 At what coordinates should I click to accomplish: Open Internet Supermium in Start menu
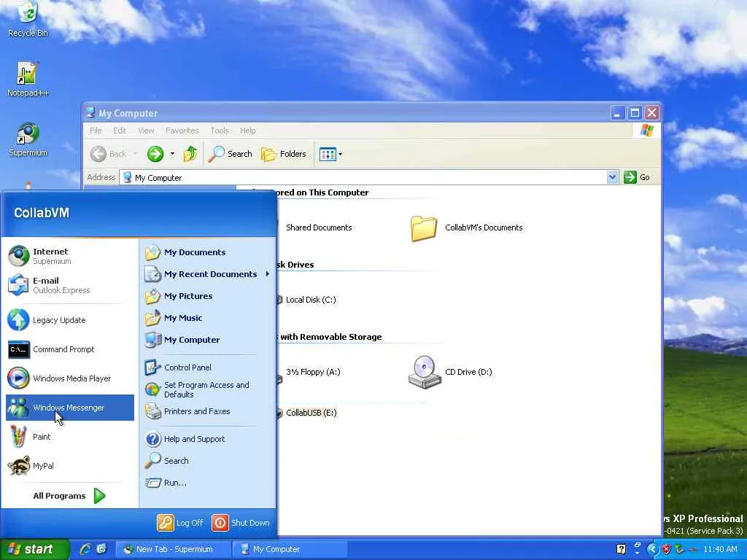coord(69,256)
